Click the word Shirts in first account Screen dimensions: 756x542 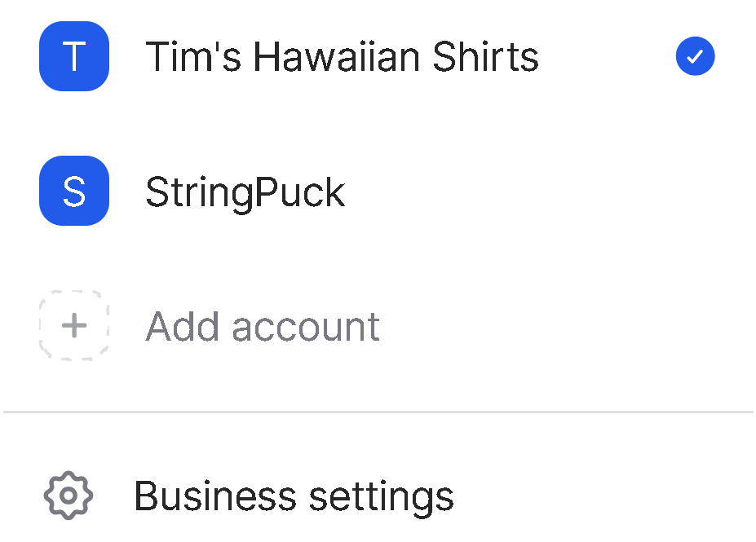(485, 57)
